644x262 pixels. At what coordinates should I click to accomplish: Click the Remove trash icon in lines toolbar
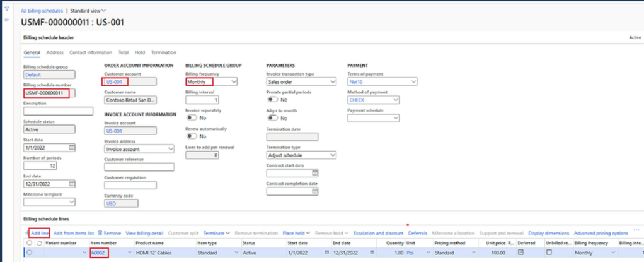point(100,233)
